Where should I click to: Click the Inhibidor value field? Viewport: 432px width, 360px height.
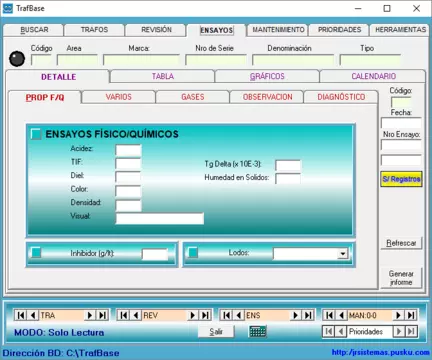point(155,254)
